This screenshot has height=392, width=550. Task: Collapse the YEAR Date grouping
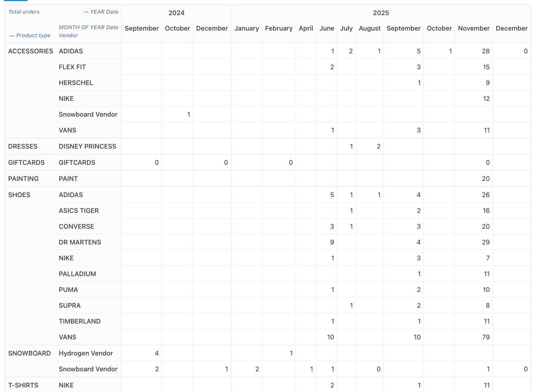(x=86, y=12)
